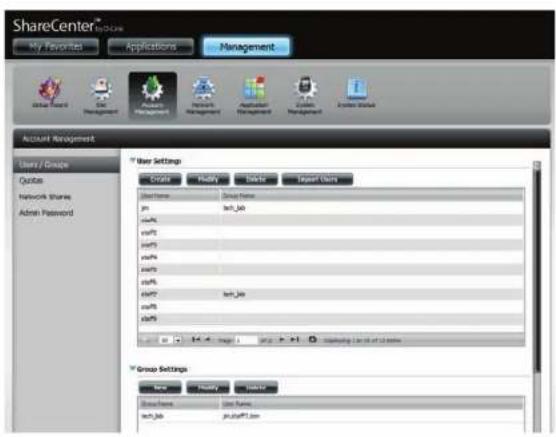Refresh the user list table
556x437 pixels.
312,339
